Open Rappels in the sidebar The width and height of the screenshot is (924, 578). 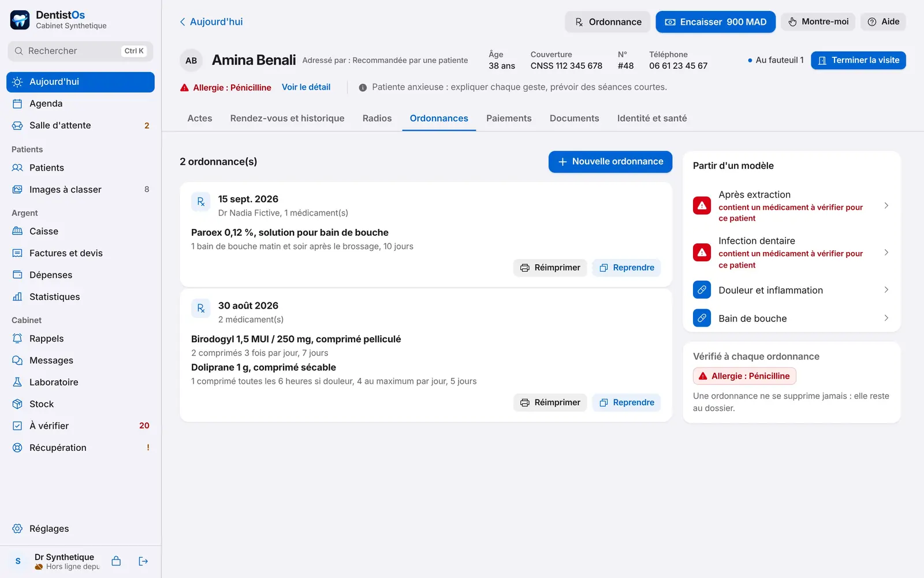pos(80,339)
